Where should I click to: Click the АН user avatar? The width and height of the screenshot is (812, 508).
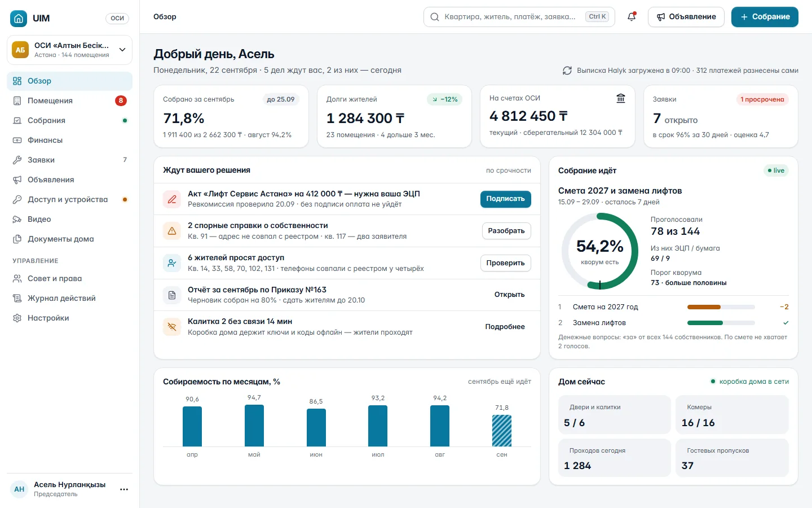click(x=19, y=489)
